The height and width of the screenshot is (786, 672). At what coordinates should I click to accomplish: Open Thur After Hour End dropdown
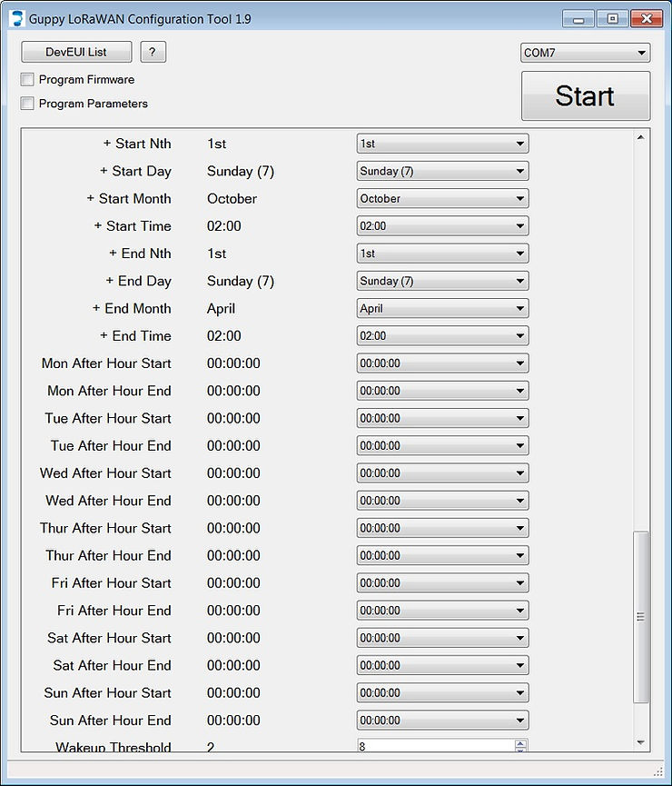tap(442, 555)
